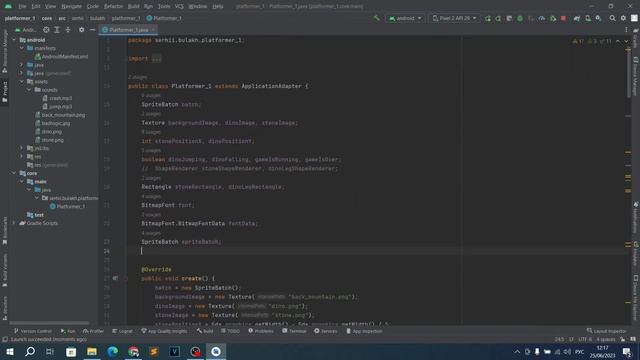Click the override gutter icon beside create()

[x=115, y=278]
